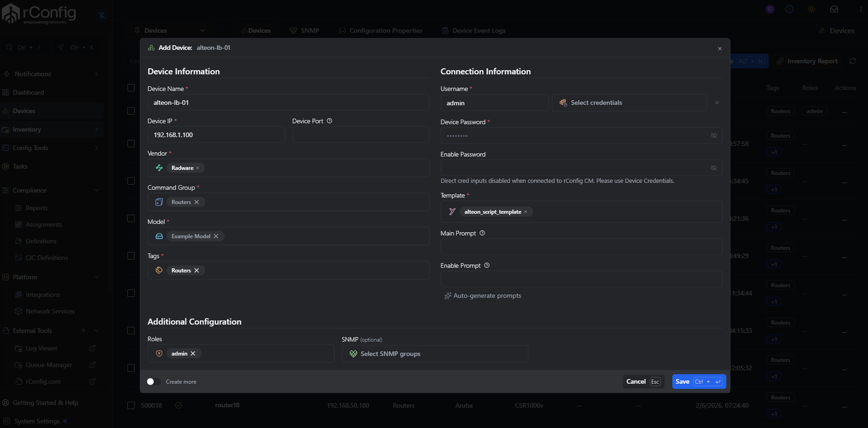Click Auto-generate prompts
This screenshot has width=868, height=428.
tap(483, 295)
